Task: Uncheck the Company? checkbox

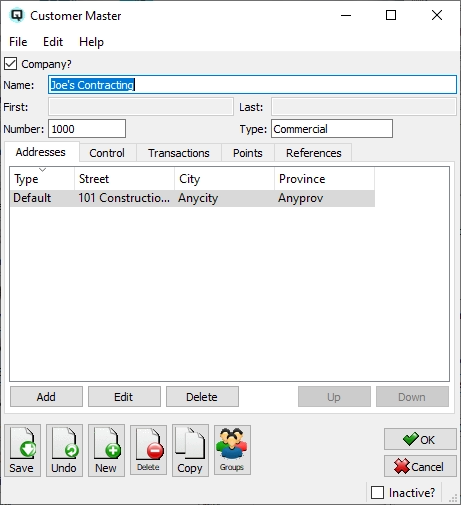Action: tap(10, 64)
